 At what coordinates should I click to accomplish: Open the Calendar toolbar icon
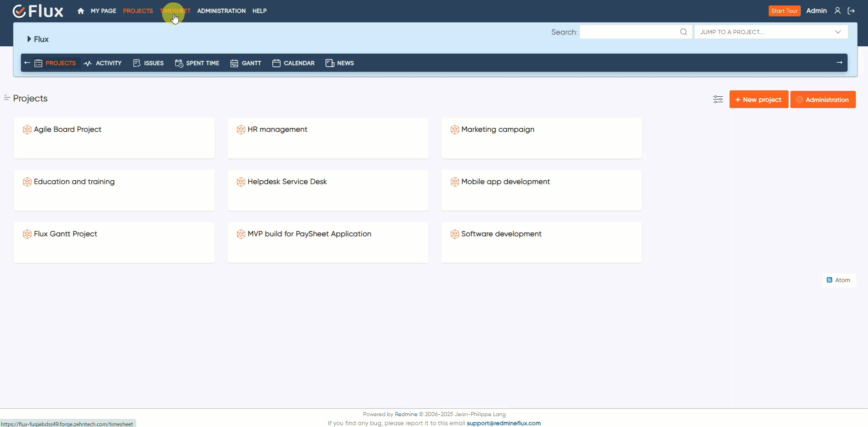(276, 63)
